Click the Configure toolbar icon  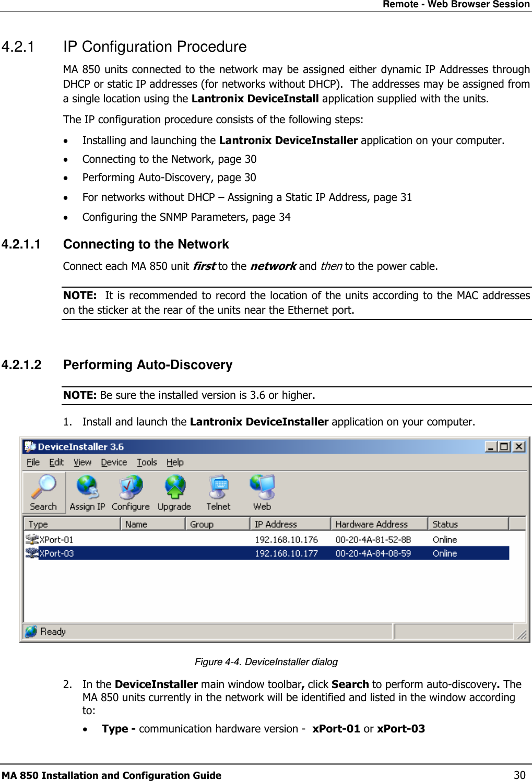[131, 492]
